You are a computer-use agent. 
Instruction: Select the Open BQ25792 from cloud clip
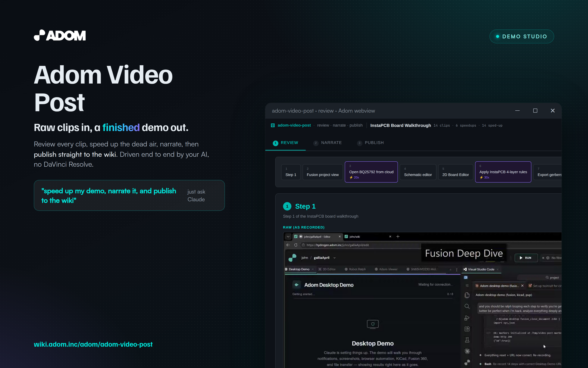click(x=371, y=172)
